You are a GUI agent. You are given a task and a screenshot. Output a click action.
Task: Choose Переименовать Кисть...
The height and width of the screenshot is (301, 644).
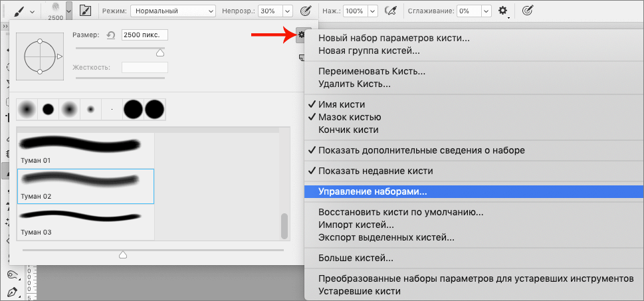[x=372, y=72]
